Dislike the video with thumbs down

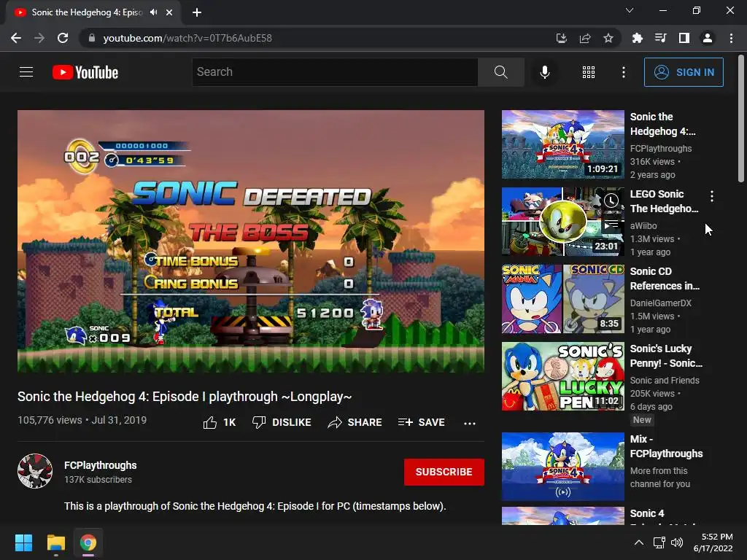click(282, 422)
